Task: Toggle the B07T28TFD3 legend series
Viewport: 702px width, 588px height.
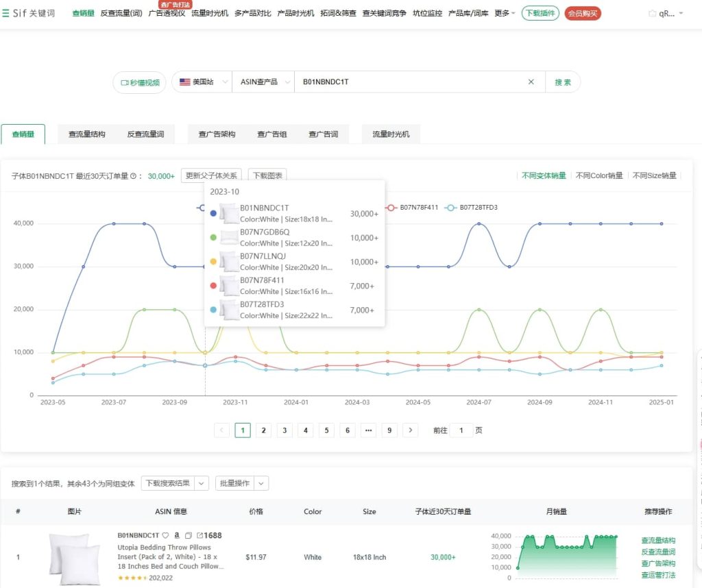Action: point(472,207)
